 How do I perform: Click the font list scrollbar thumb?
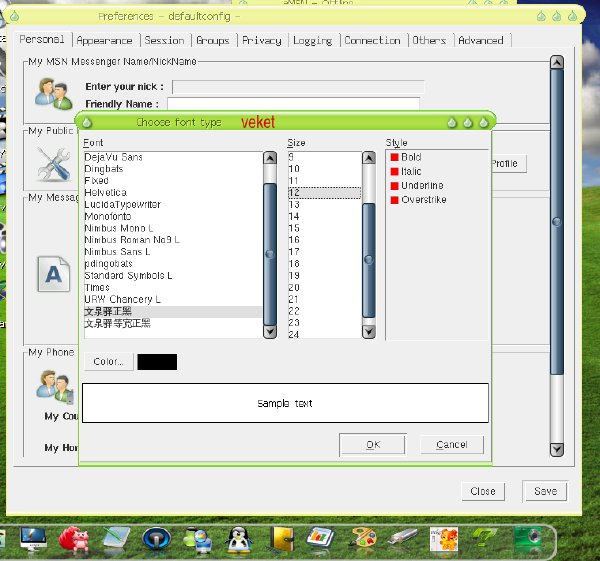coord(270,254)
